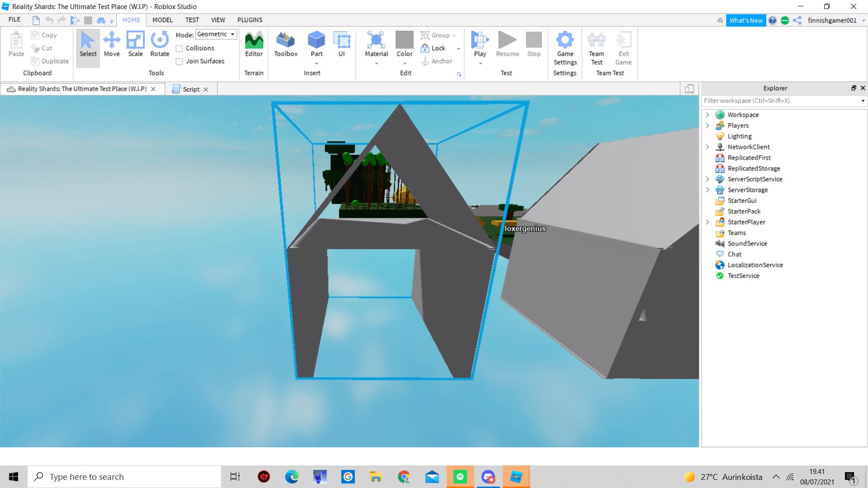Open the finishgamer001 account menu
The image size is (868, 488).
click(836, 20)
